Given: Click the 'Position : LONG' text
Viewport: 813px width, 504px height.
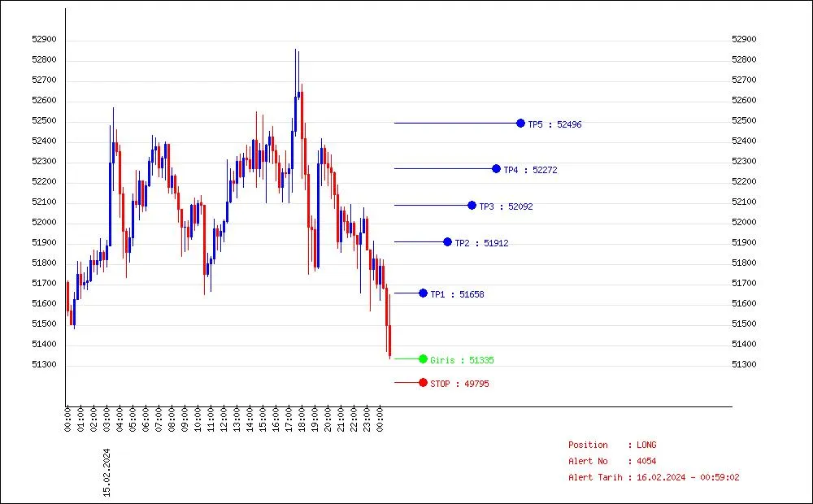Looking at the screenshot, I should point(612,445).
